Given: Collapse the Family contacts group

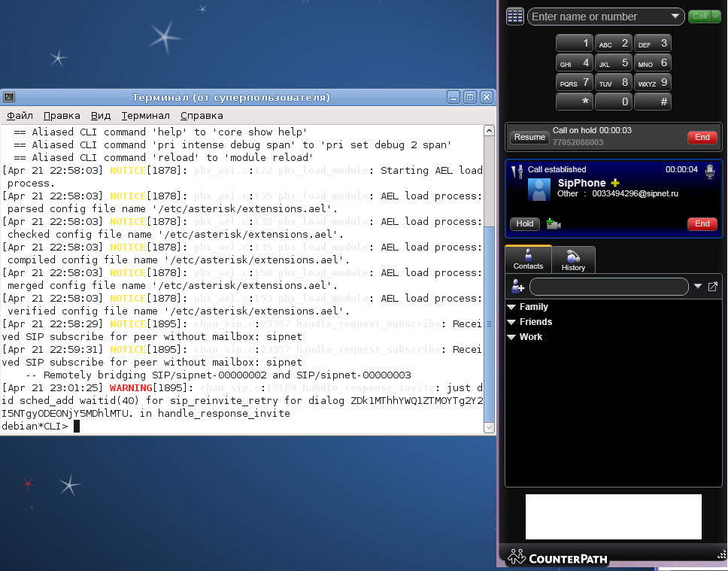Looking at the screenshot, I should point(511,307).
